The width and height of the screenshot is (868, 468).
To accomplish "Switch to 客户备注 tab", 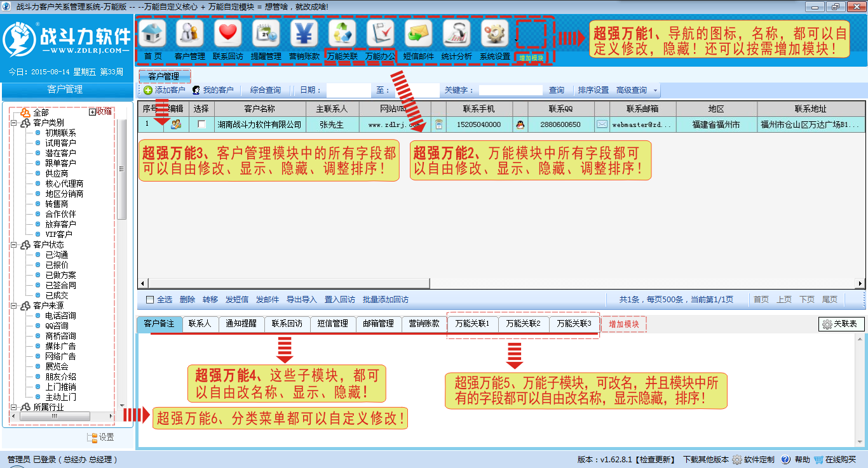I will 159,324.
